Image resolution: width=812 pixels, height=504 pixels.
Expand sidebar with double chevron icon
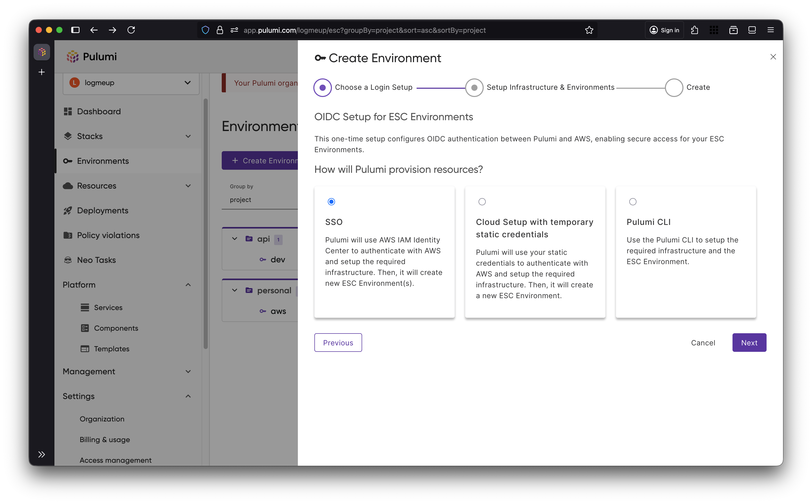[x=41, y=454]
